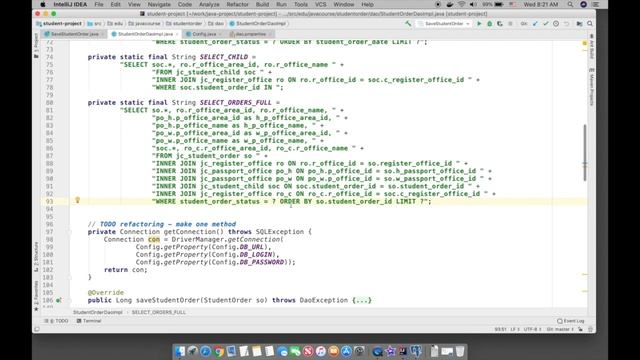Image resolution: width=640 pixels, height=360 pixels.
Task: Click StudentOrderDaoImpl in navigation bar breadcrumb
Action: [258, 24]
